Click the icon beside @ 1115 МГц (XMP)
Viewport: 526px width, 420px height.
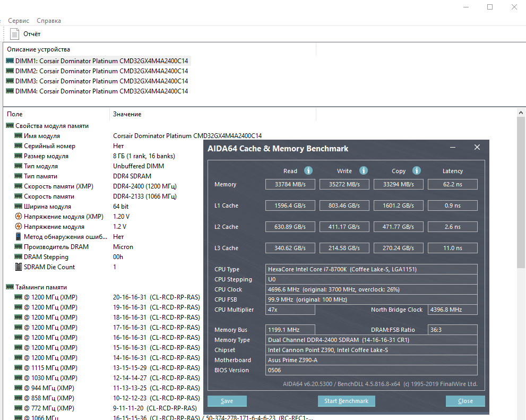[19, 367]
